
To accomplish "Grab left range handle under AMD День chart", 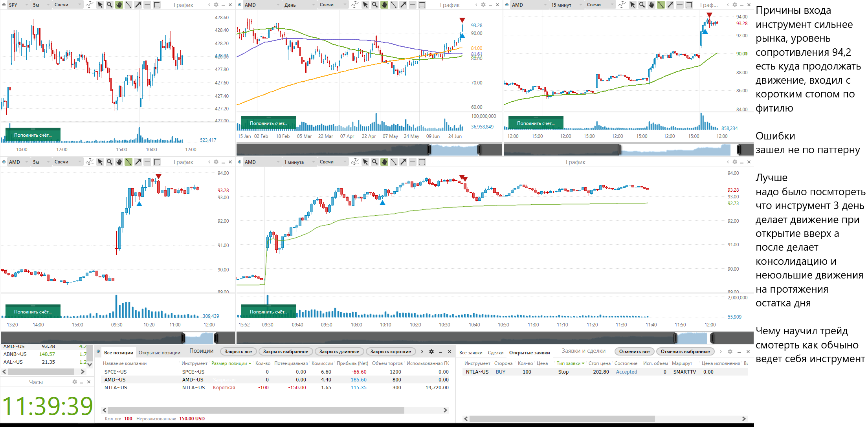I will 429,149.
